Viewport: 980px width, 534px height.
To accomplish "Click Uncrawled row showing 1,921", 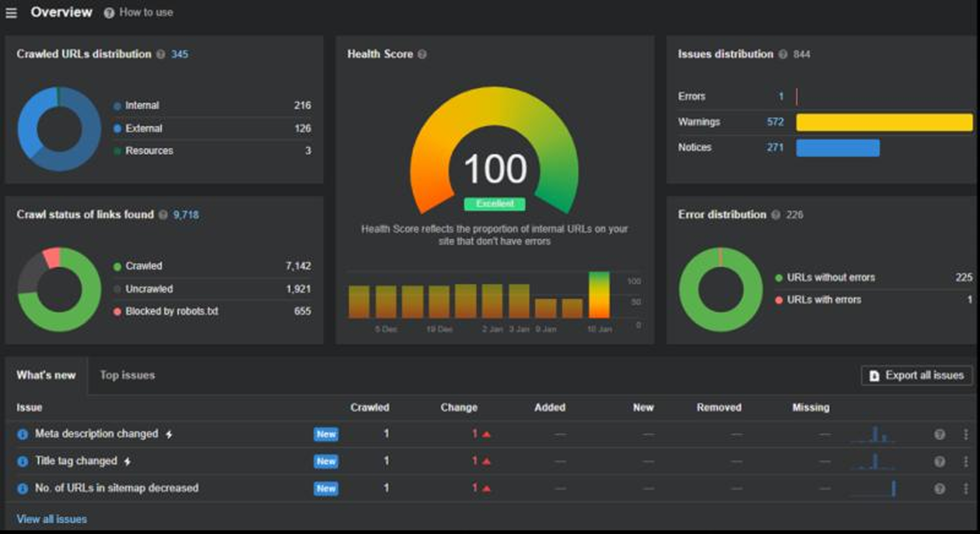I will (x=212, y=289).
